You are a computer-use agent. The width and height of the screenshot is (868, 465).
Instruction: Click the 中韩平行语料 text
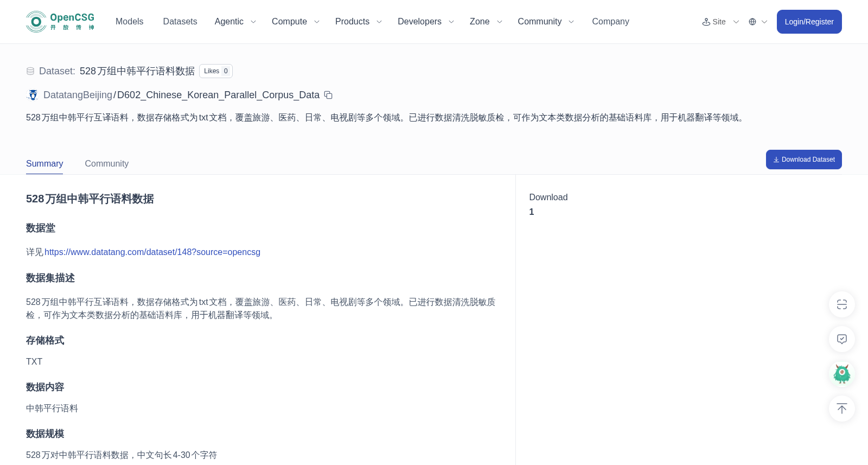(x=52, y=409)
